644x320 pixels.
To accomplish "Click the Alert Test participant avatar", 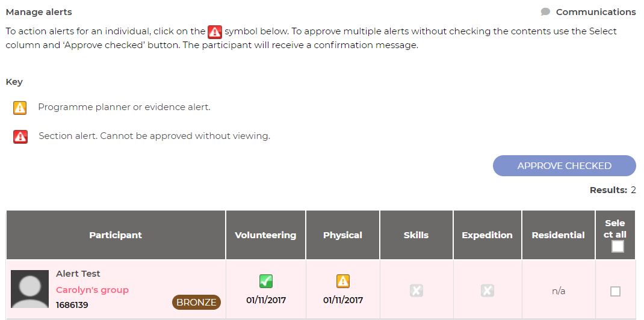I will click(30, 289).
